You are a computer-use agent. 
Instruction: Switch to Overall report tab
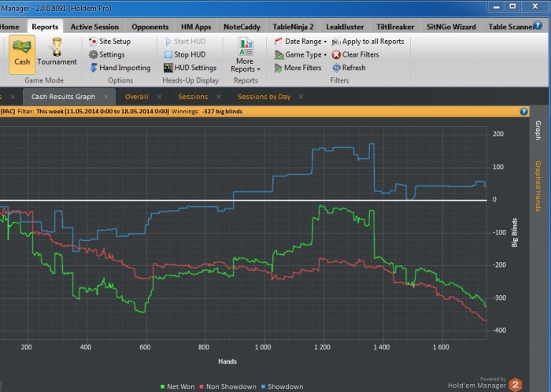tap(137, 97)
